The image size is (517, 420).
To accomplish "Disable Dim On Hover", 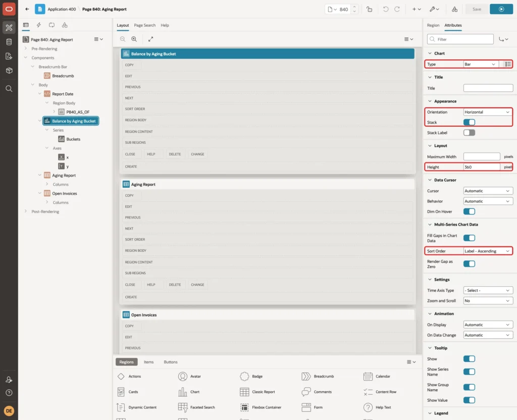I will tap(469, 212).
